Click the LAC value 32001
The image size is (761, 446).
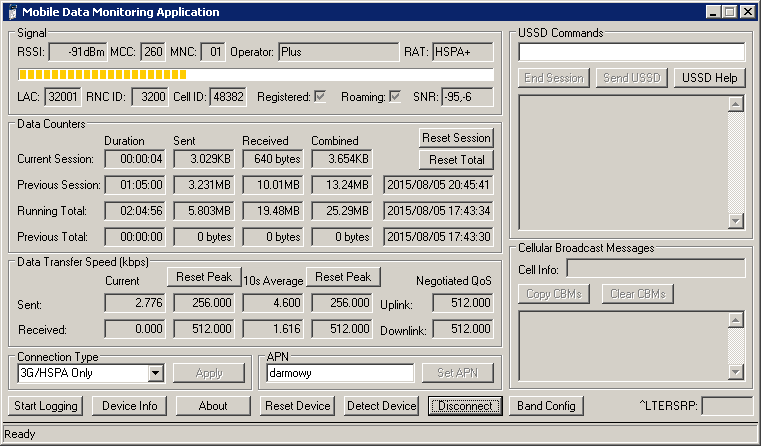pos(63,97)
